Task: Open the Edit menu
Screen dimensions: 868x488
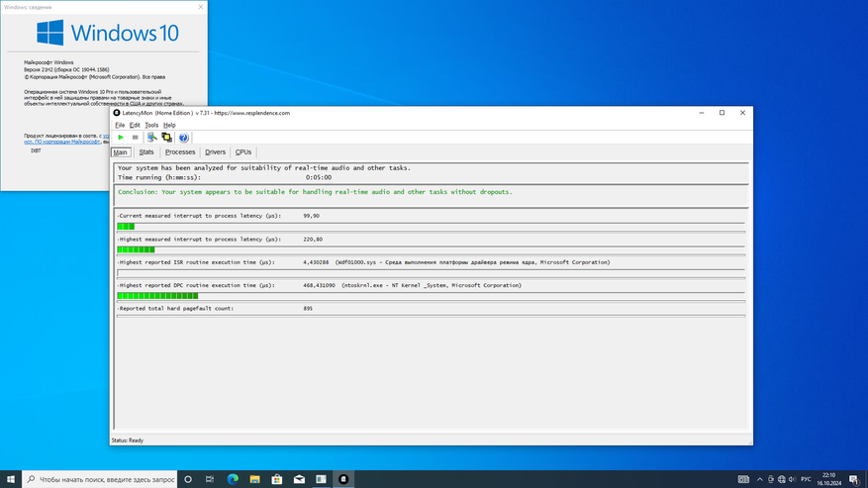Action: coord(135,126)
